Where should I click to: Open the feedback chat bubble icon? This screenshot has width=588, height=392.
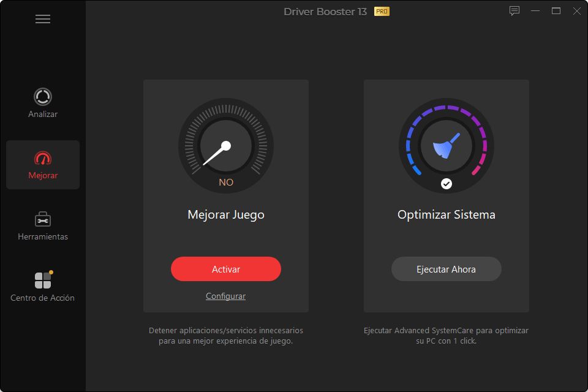click(x=514, y=11)
